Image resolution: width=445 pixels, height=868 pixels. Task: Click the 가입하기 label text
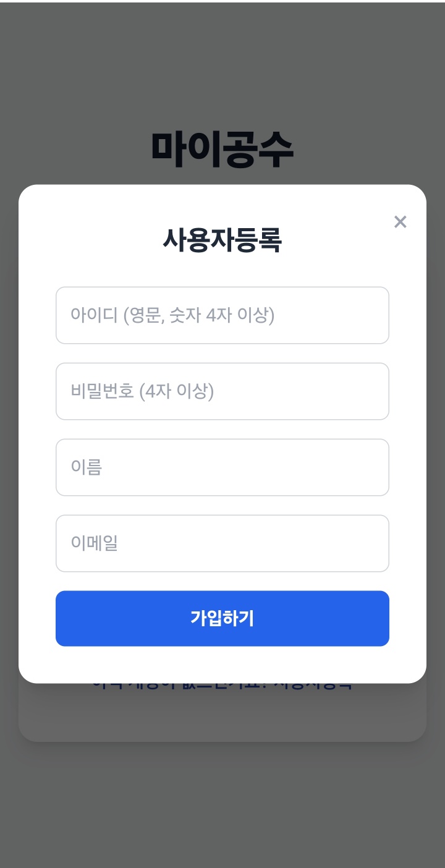click(x=222, y=618)
